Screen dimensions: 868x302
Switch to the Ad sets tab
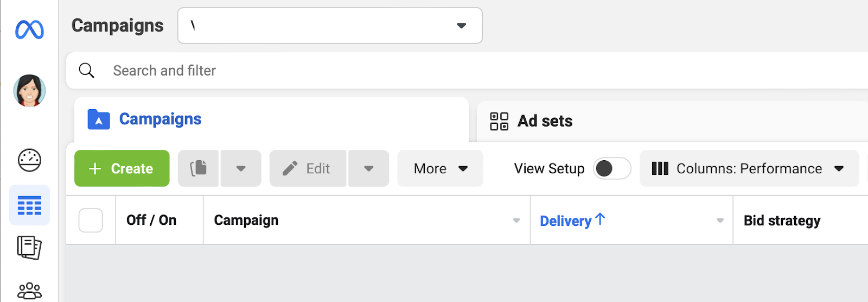tap(545, 121)
